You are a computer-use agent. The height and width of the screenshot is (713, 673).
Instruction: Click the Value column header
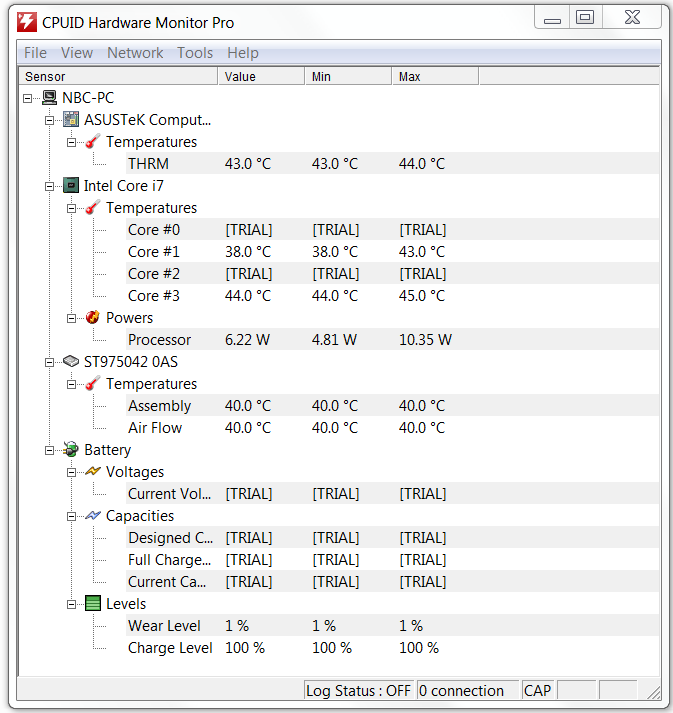261,76
